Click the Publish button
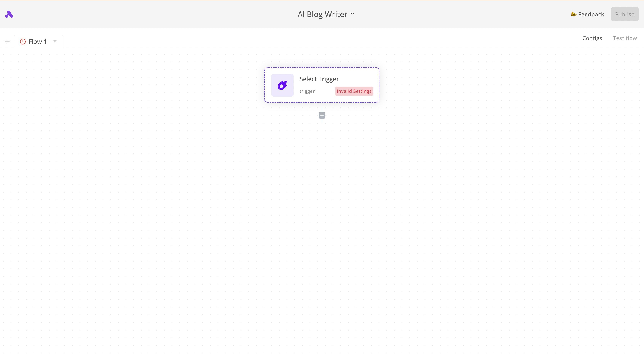 pyautogui.click(x=625, y=14)
